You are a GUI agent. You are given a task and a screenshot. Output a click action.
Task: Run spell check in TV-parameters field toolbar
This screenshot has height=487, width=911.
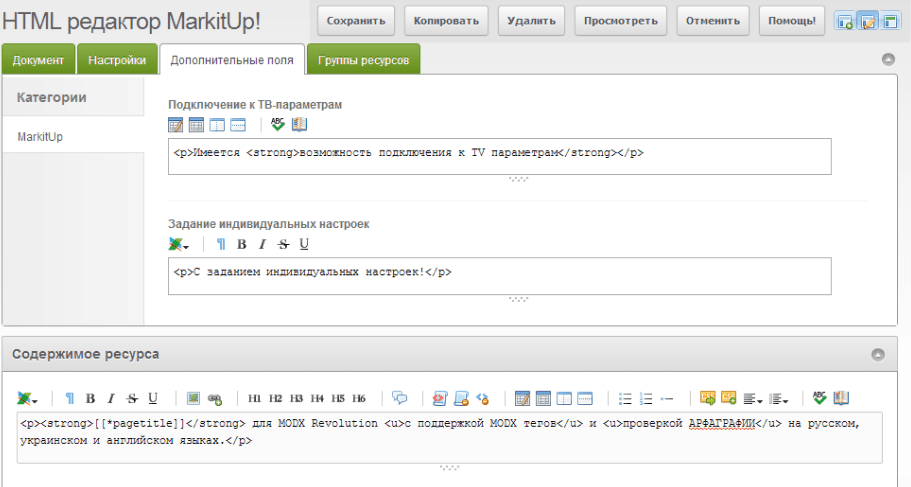tap(278, 125)
